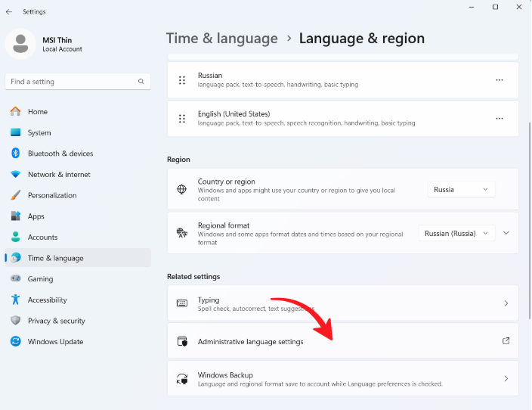Image resolution: width=532 pixels, height=410 pixels.
Task: Open Privacy & security settings
Action: click(56, 321)
